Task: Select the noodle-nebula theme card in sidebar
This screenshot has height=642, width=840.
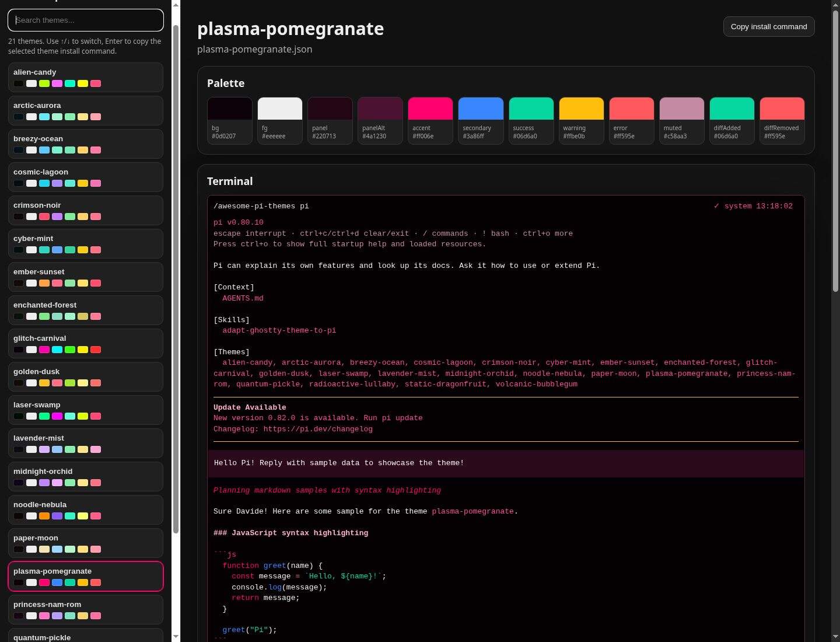Action: pyautogui.click(x=86, y=510)
